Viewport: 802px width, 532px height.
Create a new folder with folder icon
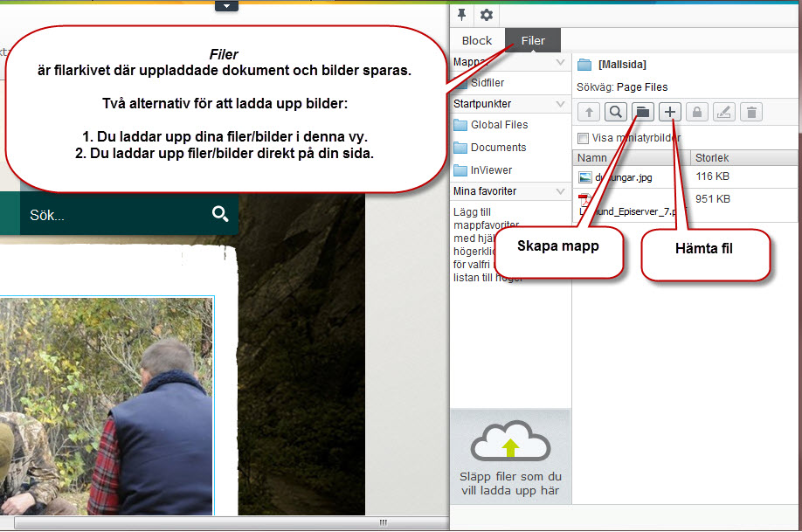[643, 112]
